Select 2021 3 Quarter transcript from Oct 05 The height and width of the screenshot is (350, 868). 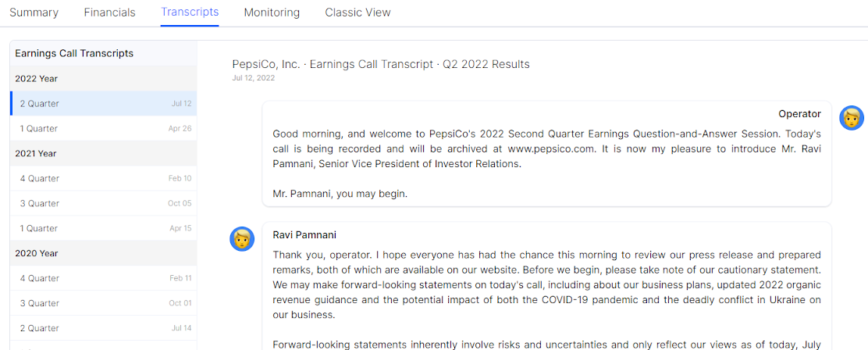pos(104,203)
